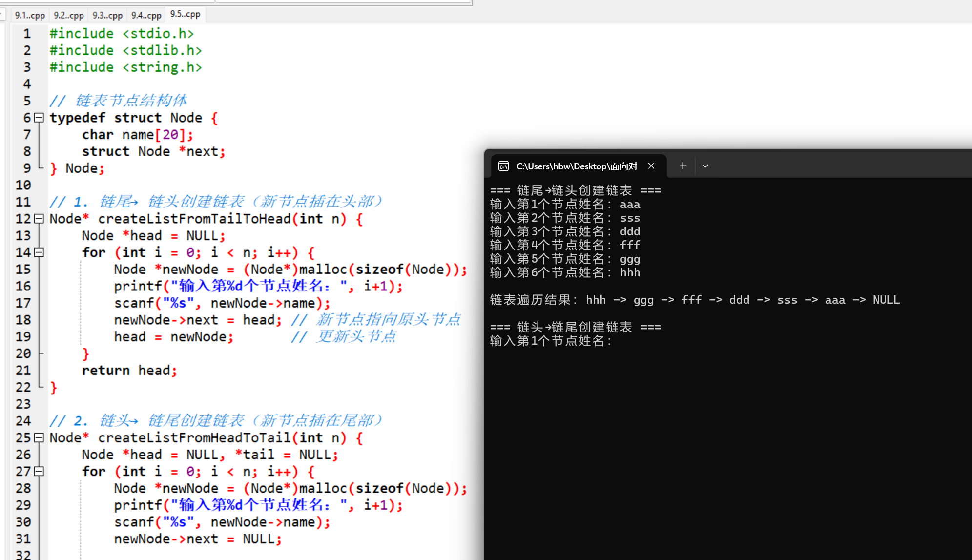The image size is (972, 560).
Task: Click the malloc call on line 15
Action: (323, 270)
